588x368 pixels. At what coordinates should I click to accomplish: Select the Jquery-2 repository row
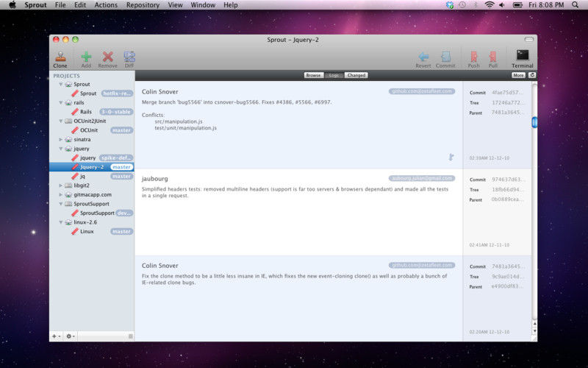pos(91,167)
